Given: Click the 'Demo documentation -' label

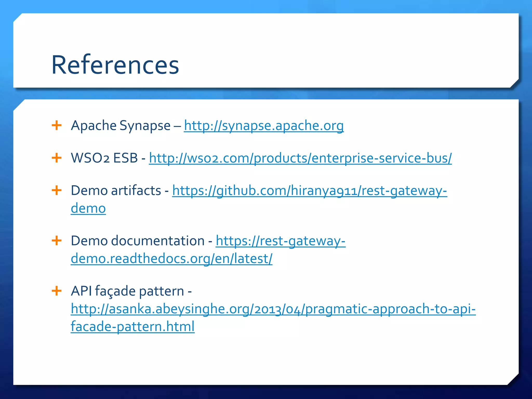Looking at the screenshot, I should [x=142, y=241].
